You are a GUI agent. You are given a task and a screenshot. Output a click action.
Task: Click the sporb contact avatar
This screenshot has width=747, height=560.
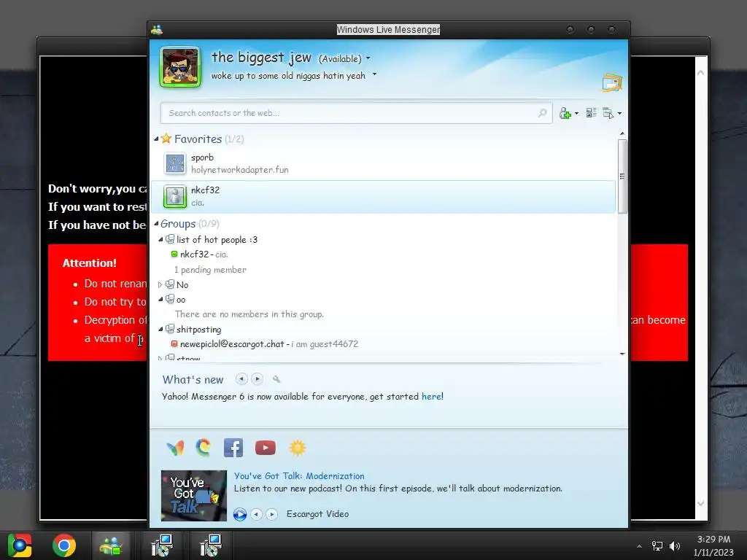[x=175, y=163]
